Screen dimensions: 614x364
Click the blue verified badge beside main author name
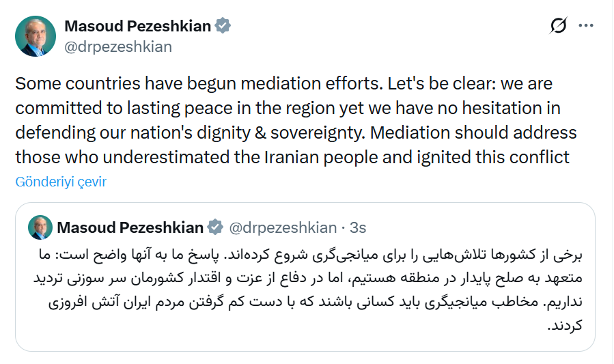(223, 26)
